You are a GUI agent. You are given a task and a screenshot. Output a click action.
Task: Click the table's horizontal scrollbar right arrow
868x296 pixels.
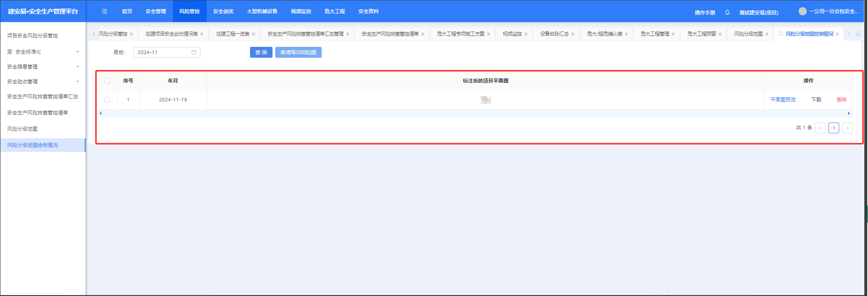[849, 114]
